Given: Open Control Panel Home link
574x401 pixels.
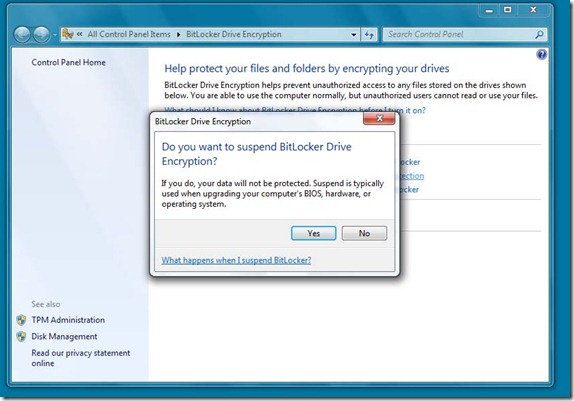Looking at the screenshot, I should pos(68,62).
